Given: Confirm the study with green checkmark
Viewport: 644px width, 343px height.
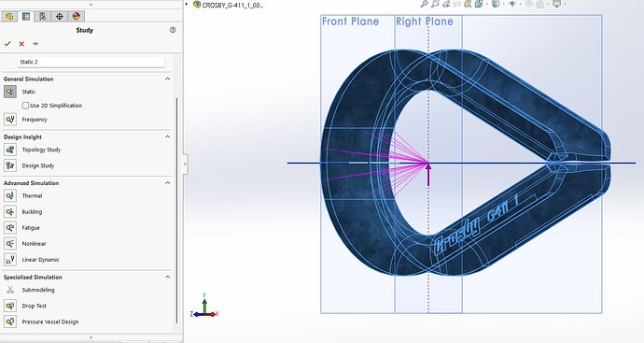Looking at the screenshot, I should click(7, 44).
